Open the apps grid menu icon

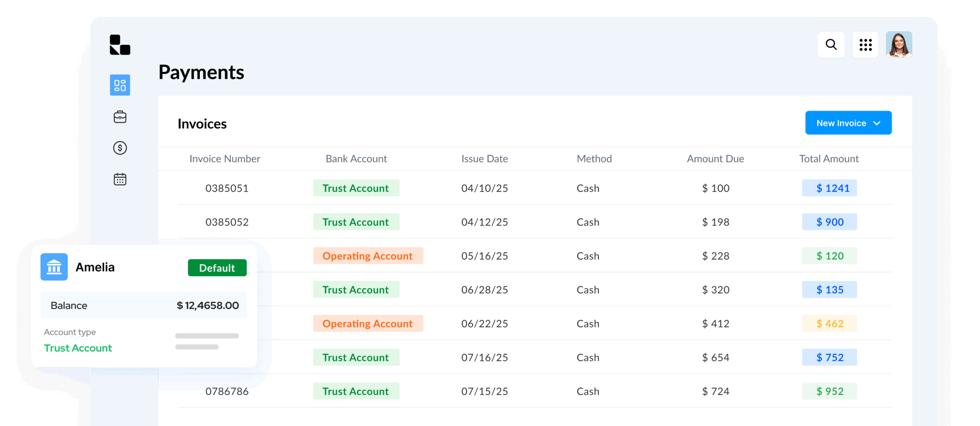tap(865, 45)
